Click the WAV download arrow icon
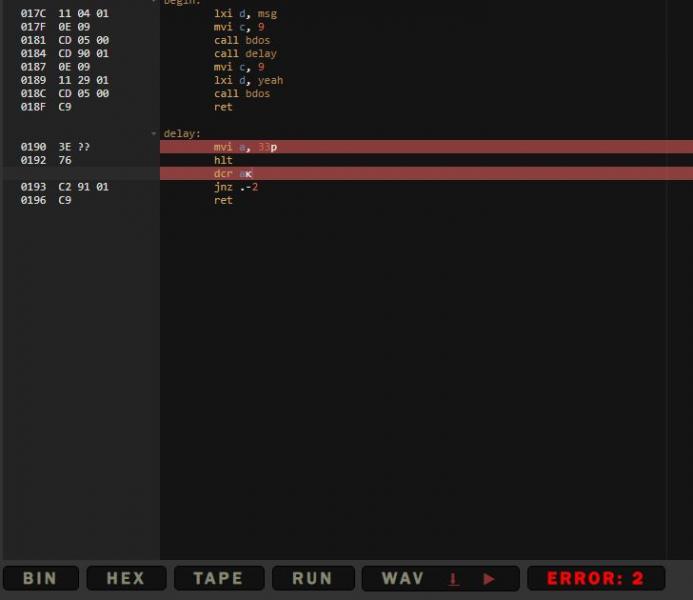The height and width of the screenshot is (600, 693). click(453, 579)
